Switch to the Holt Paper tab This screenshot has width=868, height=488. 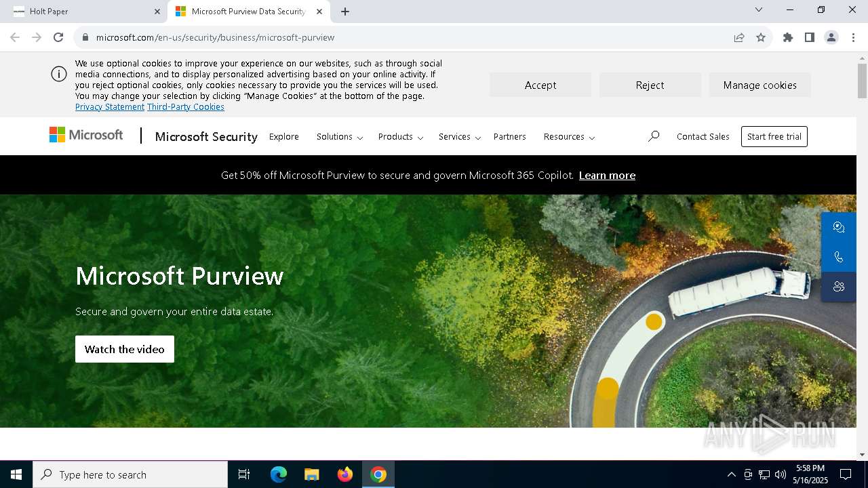click(x=86, y=12)
